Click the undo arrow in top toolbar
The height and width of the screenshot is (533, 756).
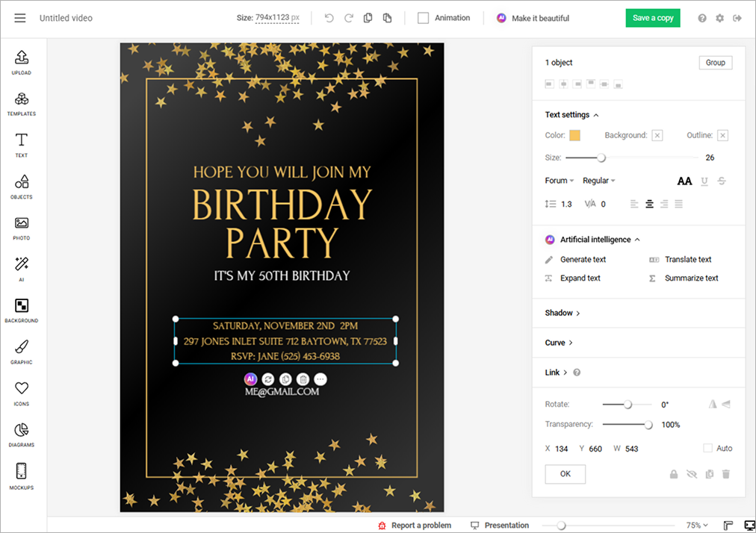pyautogui.click(x=329, y=18)
